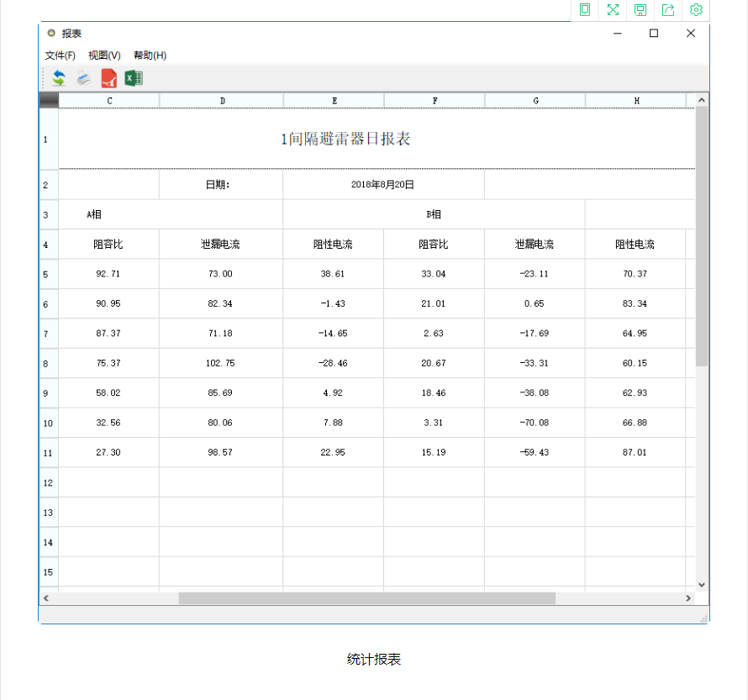Close the 报表 window

pyautogui.click(x=691, y=34)
